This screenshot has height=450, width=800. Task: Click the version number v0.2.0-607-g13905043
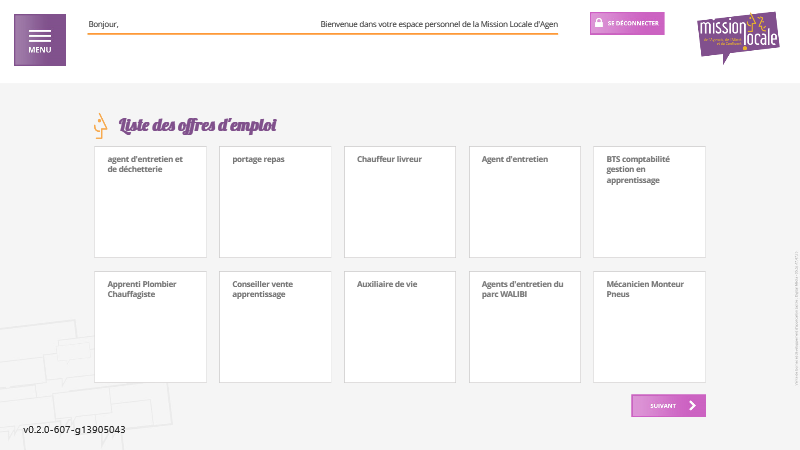tap(74, 429)
